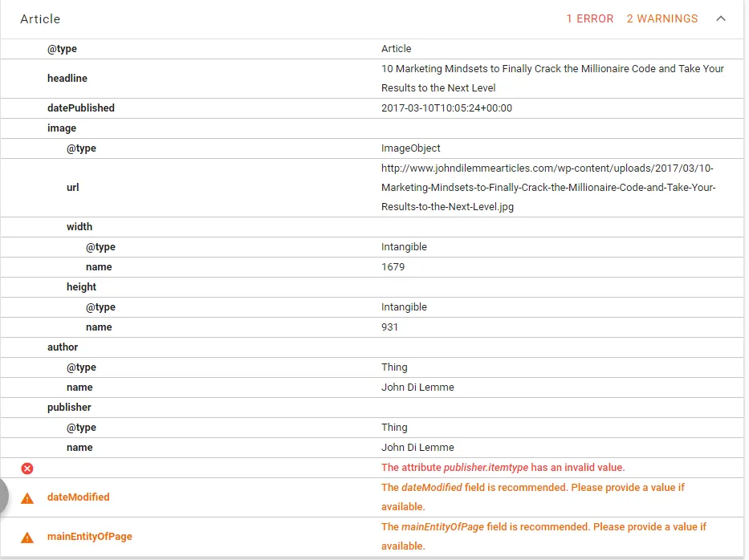This screenshot has width=749, height=560.
Task: Select the datePublished value 2017-03-10T10:05:24+00:00
Action: click(x=446, y=108)
